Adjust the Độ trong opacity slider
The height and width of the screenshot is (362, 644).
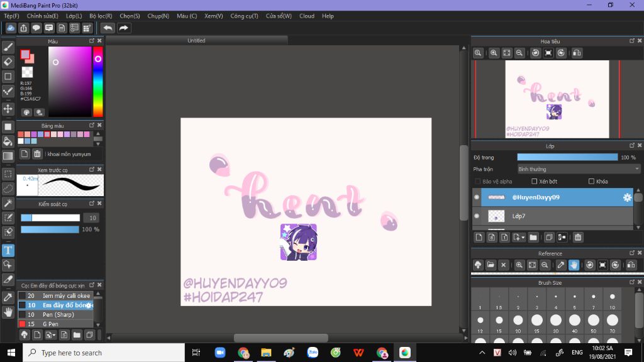pos(567,158)
